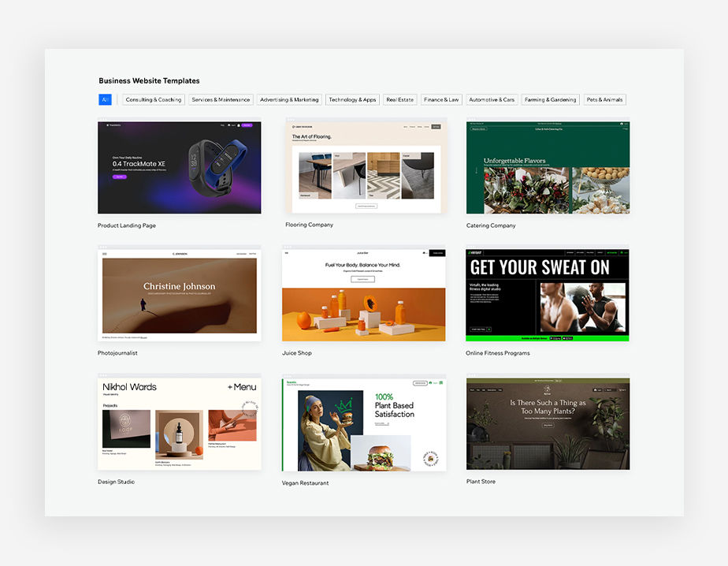Click the Google Play badge on Online Fitness Programs
Image resolution: width=728 pixels, height=566 pixels.
point(555,338)
